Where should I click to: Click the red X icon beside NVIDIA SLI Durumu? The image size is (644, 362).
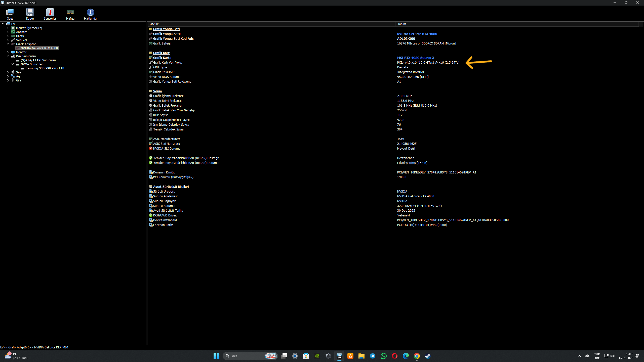(x=150, y=148)
